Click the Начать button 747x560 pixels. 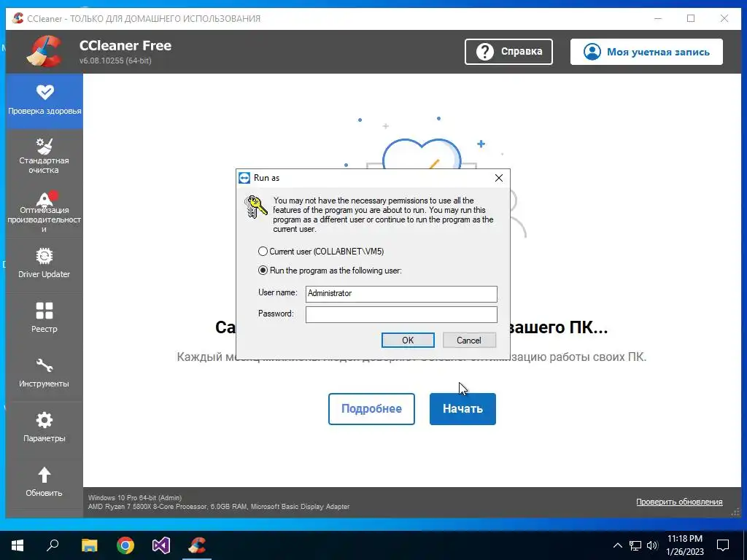pos(462,408)
